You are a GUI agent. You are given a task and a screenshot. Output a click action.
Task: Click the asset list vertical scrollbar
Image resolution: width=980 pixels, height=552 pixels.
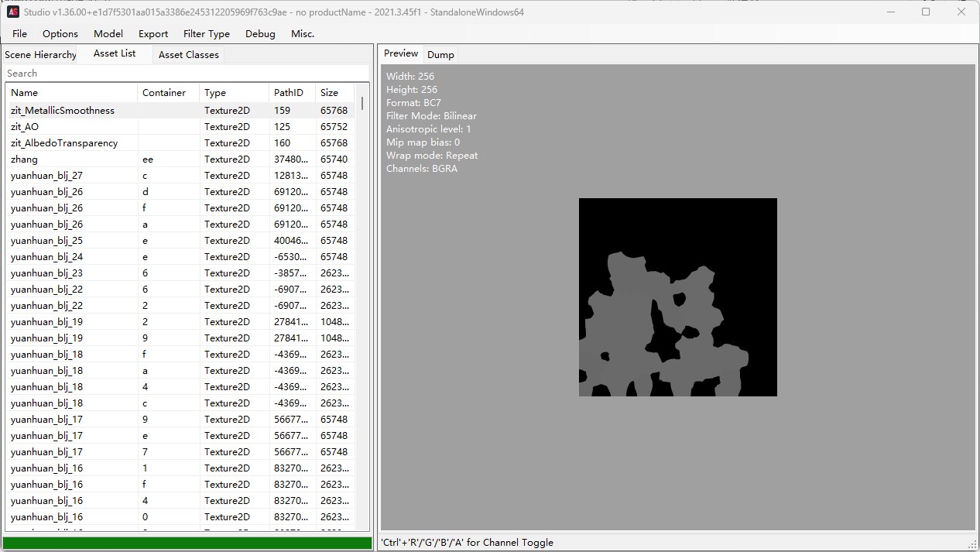point(362,310)
